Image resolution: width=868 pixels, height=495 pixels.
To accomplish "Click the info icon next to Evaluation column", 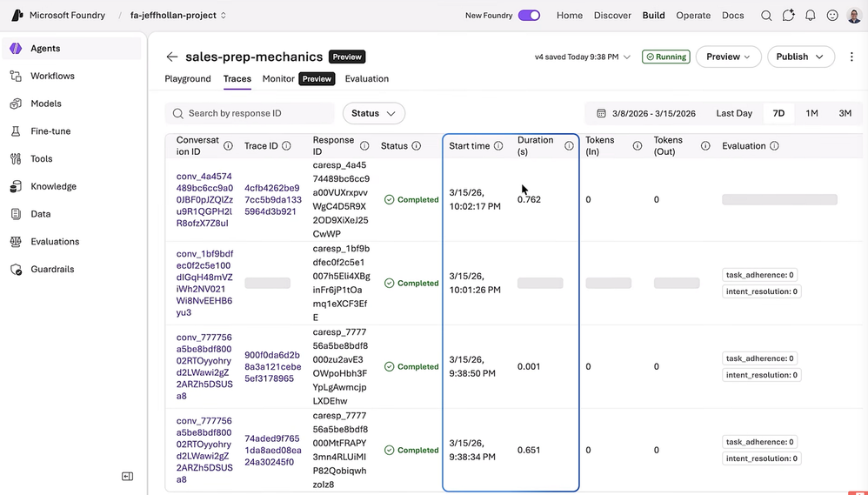I will click(774, 146).
